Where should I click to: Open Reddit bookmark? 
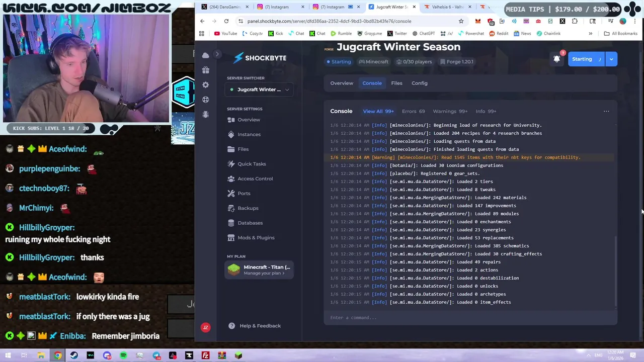pos(498,34)
